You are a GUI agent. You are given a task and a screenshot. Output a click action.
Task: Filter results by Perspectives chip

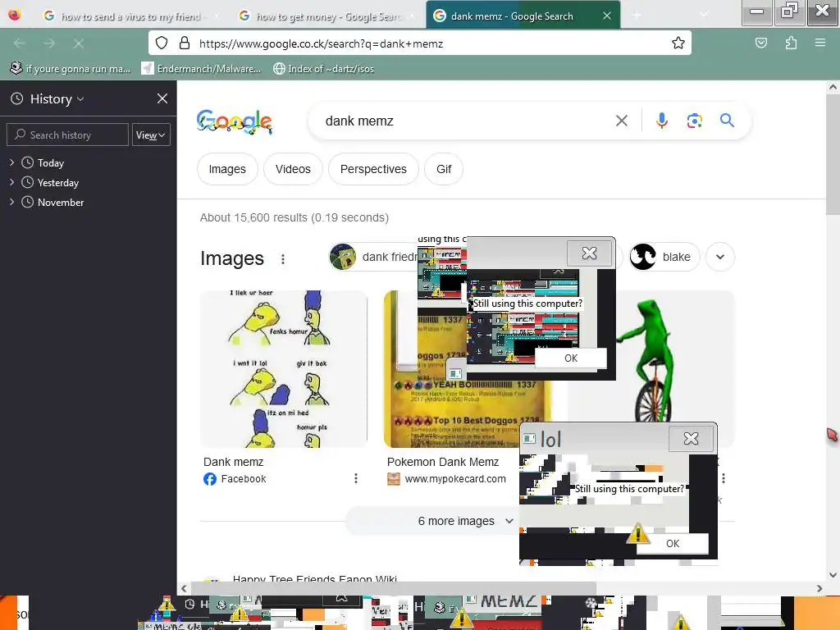tap(373, 169)
